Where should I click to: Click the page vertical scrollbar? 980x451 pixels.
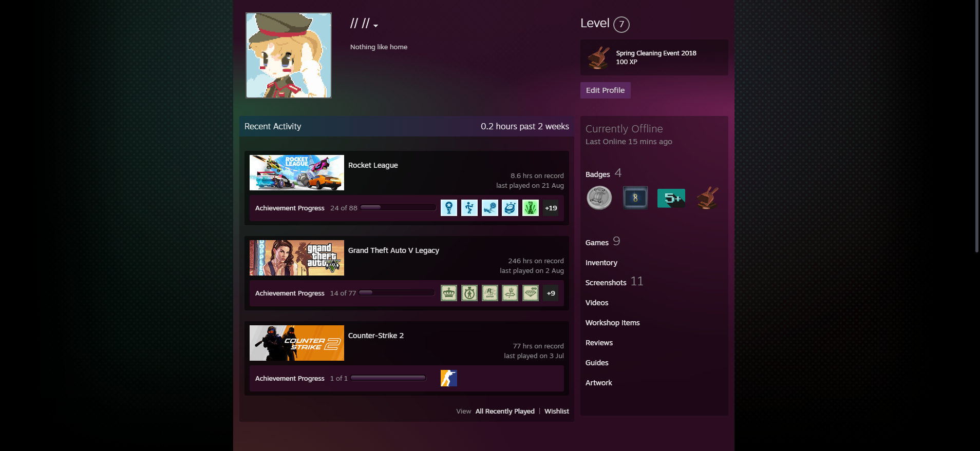(x=976, y=126)
